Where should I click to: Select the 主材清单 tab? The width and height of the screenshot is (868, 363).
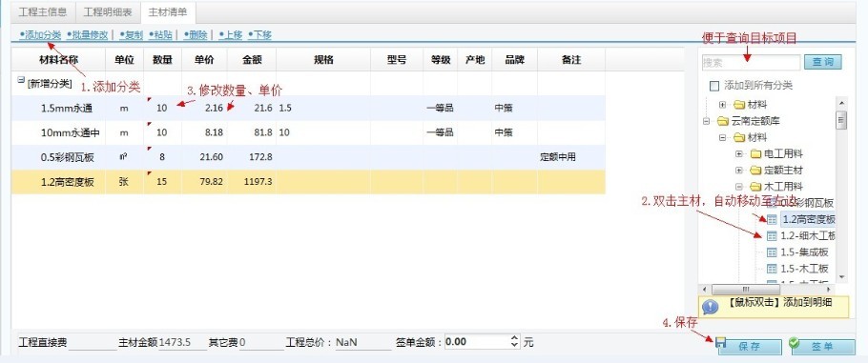(x=168, y=11)
